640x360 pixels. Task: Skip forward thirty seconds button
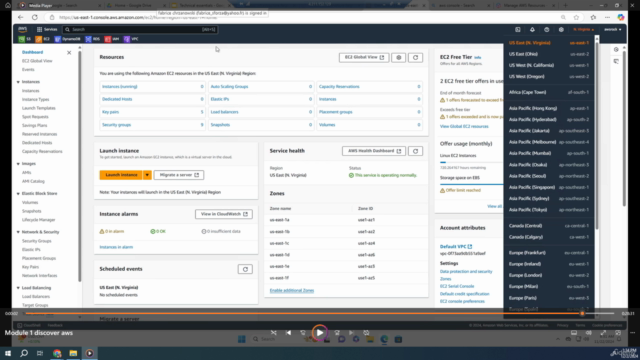pos(337,333)
